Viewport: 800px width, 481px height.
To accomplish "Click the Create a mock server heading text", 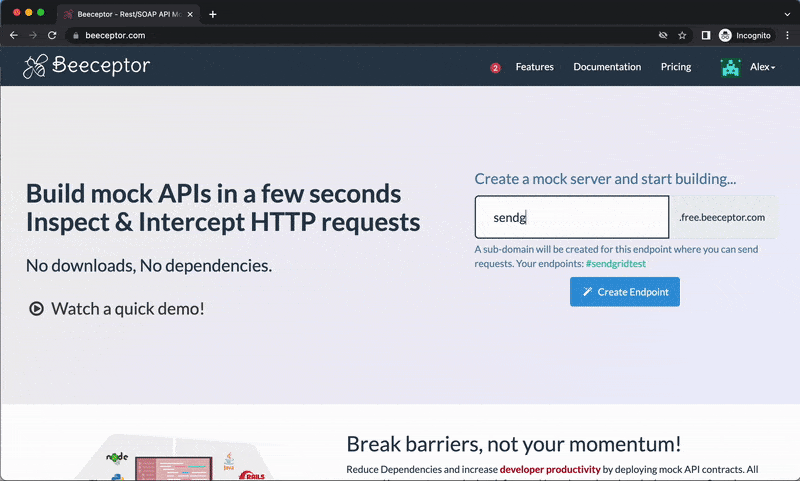I will pos(605,179).
